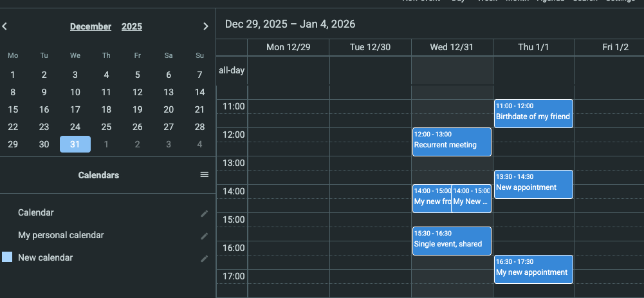
Task: Open the December month picker
Action: (x=91, y=26)
